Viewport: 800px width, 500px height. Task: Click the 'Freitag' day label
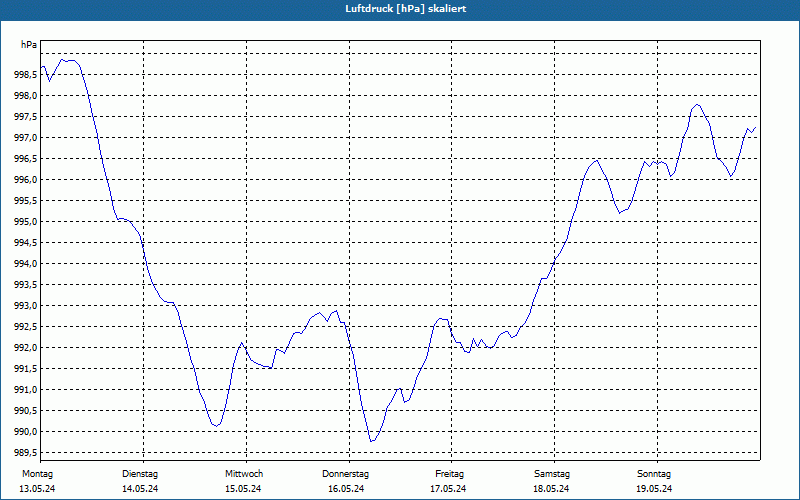coord(449,474)
